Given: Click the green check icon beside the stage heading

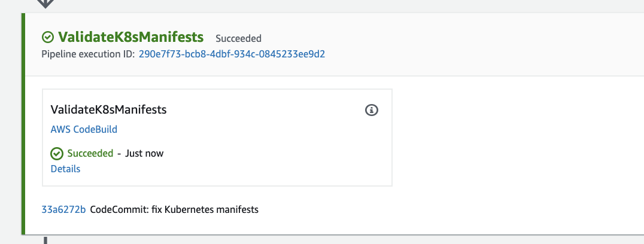Looking at the screenshot, I should [48, 37].
